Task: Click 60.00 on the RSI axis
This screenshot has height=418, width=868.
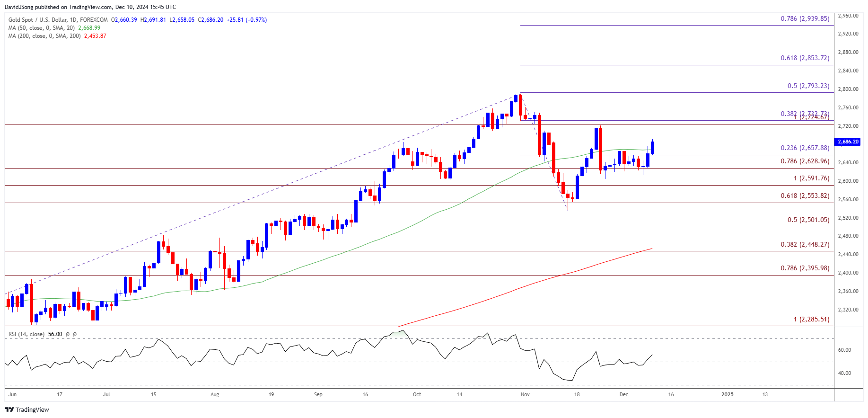Action: click(x=844, y=350)
